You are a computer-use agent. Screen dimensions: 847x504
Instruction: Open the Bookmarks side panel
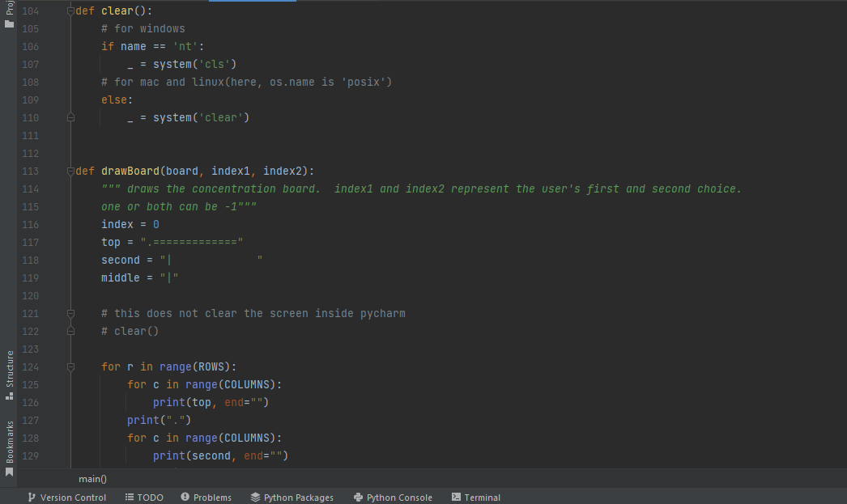(x=9, y=448)
